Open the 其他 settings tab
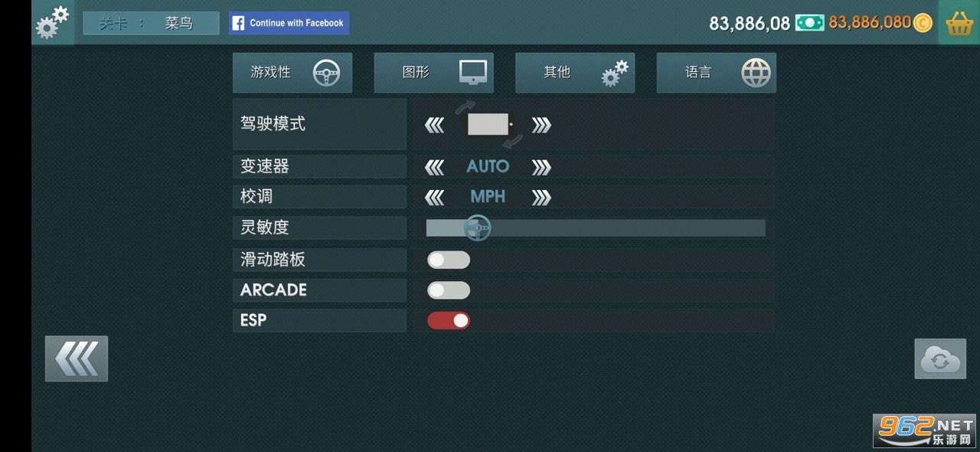Screen dimensions: 980x452 [574, 73]
